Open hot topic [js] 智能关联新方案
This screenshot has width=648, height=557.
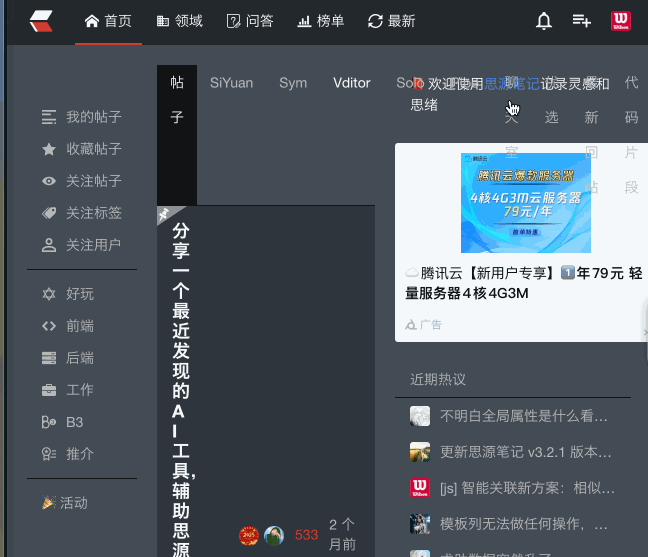coord(527,488)
